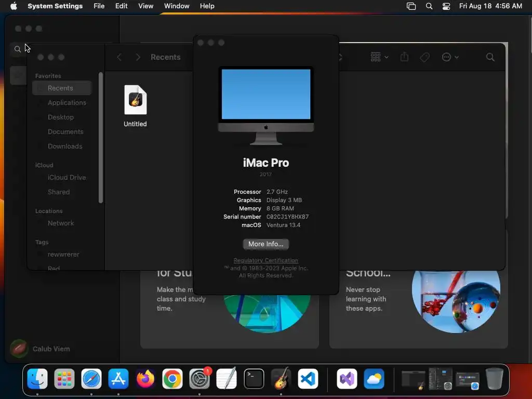Open Finder view grouping dropdown
Screen dimensions: 532x399
click(379, 57)
